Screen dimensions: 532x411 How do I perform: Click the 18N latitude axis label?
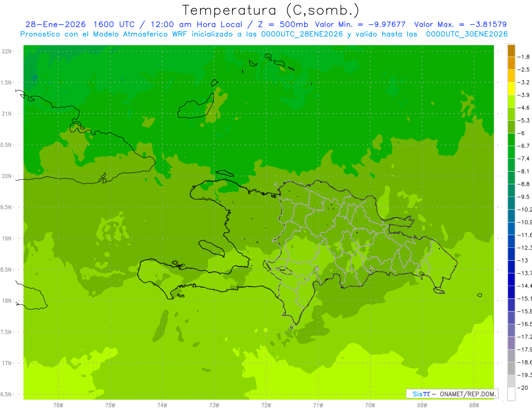click(7, 301)
